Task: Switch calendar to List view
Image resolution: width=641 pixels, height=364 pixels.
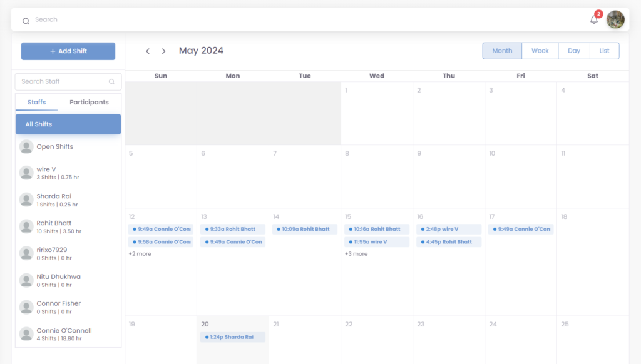Action: [604, 51]
